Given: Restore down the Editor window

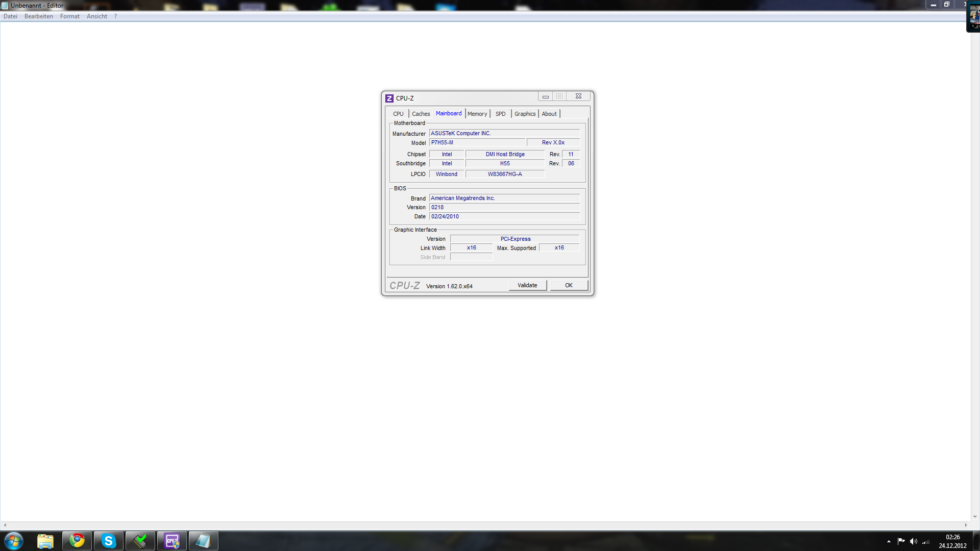Looking at the screenshot, I should (946, 5).
